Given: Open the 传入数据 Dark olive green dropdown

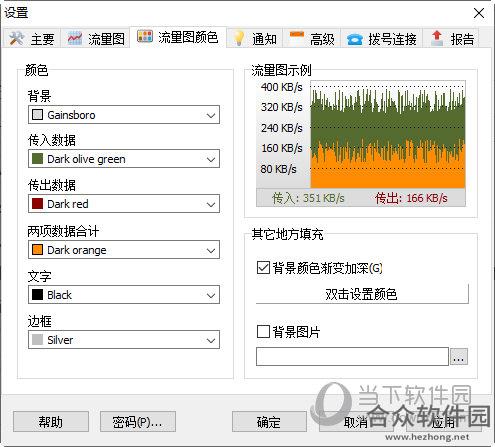Looking at the screenshot, I should point(124,159).
